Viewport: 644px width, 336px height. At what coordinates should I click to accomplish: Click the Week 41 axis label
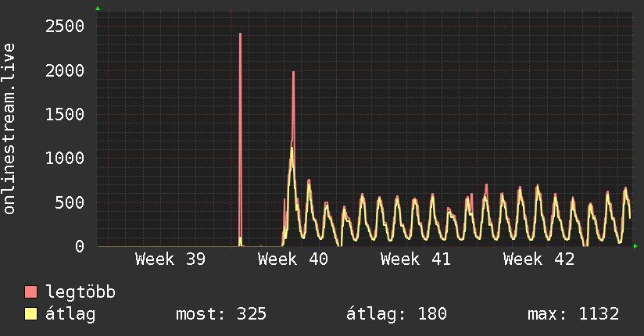coord(416,259)
